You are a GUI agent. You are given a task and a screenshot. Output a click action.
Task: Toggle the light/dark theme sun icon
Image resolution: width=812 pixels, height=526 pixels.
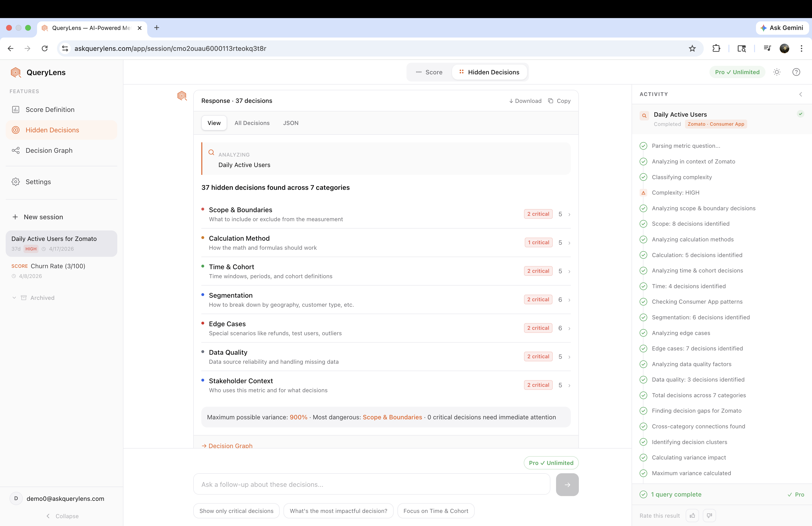[x=777, y=72]
